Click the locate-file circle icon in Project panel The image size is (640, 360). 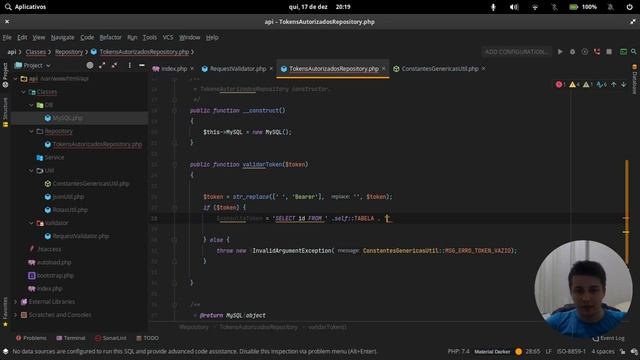coord(90,65)
